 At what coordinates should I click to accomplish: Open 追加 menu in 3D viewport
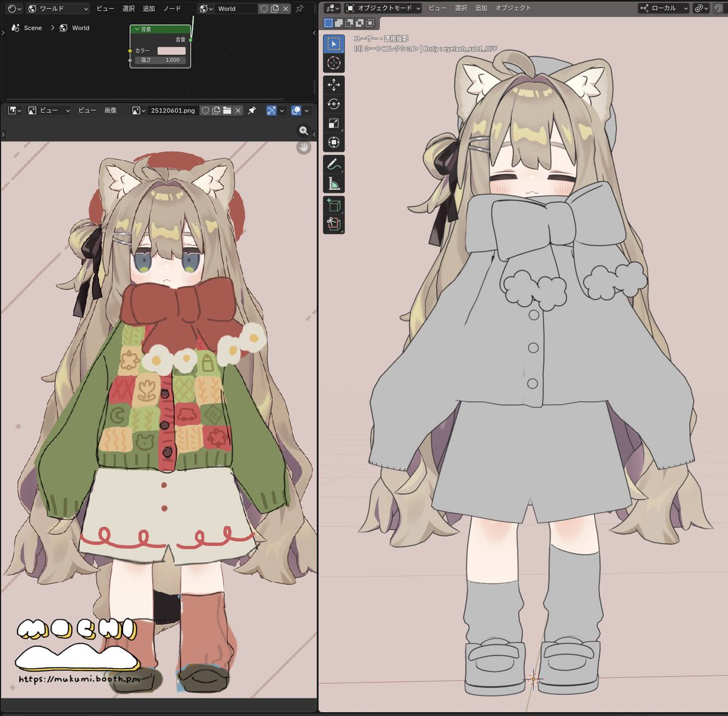pyautogui.click(x=481, y=8)
